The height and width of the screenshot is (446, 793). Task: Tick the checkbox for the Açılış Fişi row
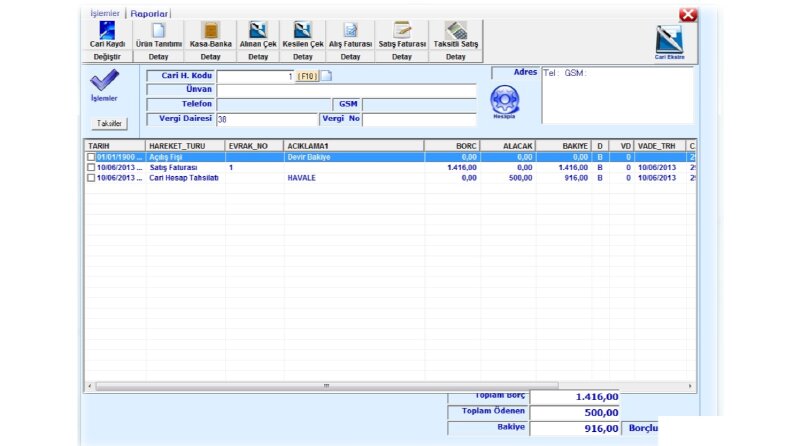coord(91,157)
